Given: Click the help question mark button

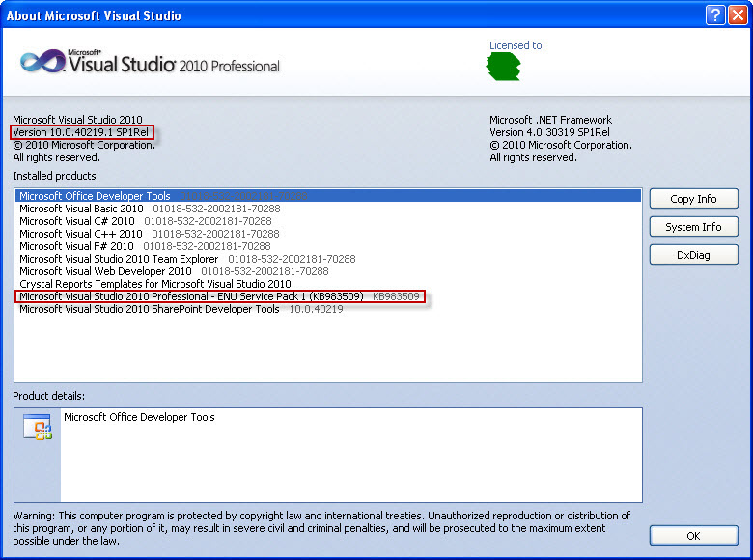Looking at the screenshot, I should [x=715, y=14].
